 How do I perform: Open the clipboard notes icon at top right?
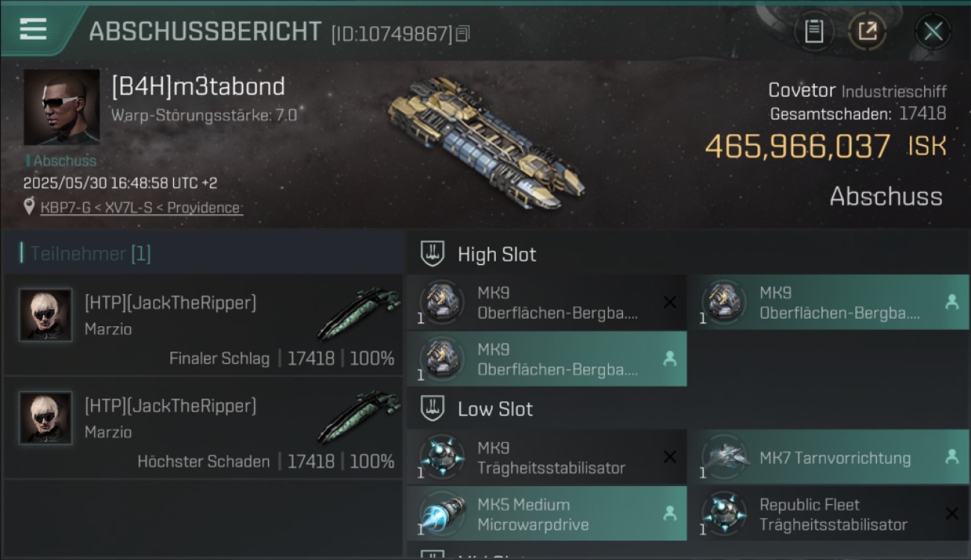coord(814,31)
